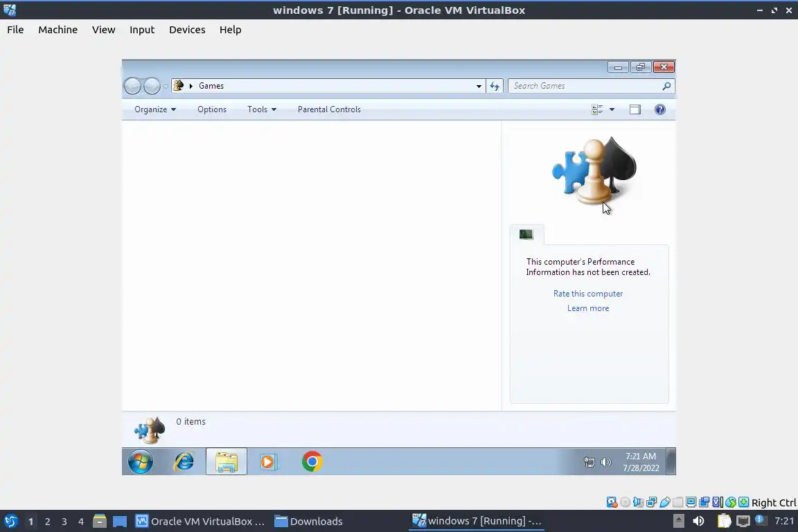Open the VirtualBox Help menu
The height and width of the screenshot is (532, 798).
[x=231, y=30]
